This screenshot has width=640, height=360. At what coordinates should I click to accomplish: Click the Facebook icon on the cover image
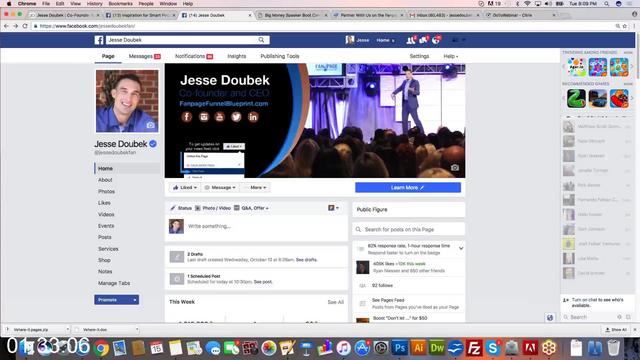pos(187,117)
